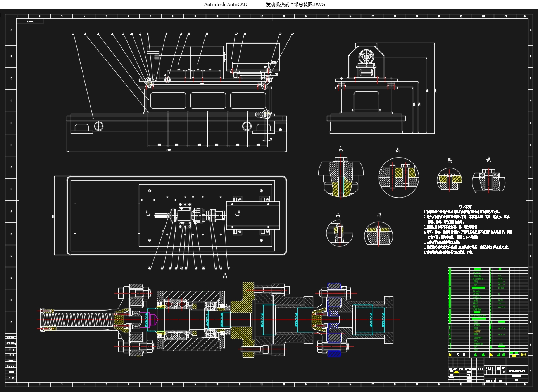Click part callout number 1 in front view
Viewport: 538px width, 392px height.
tap(73, 34)
